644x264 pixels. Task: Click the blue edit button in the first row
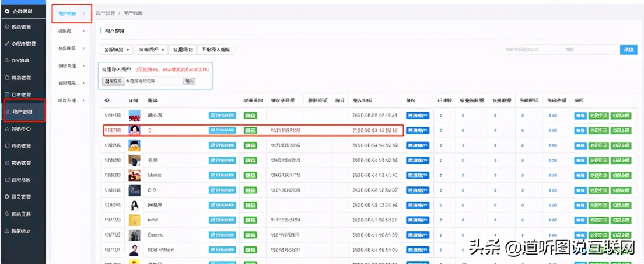click(x=580, y=116)
